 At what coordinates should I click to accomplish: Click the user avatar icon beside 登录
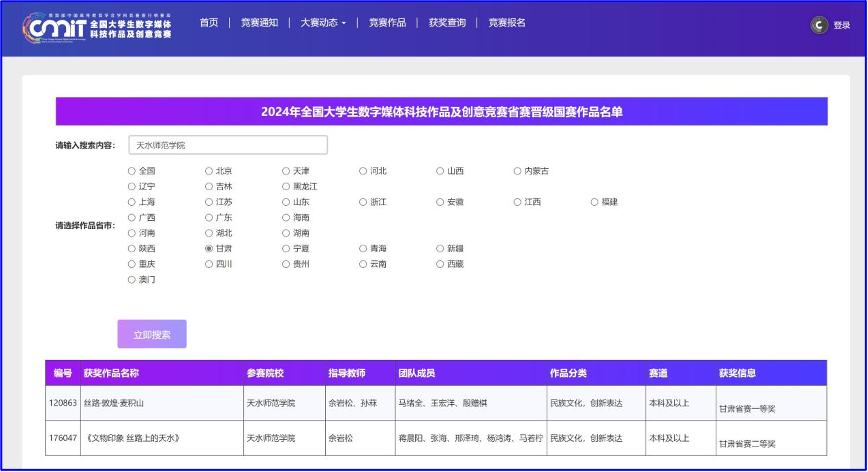pyautogui.click(x=819, y=25)
